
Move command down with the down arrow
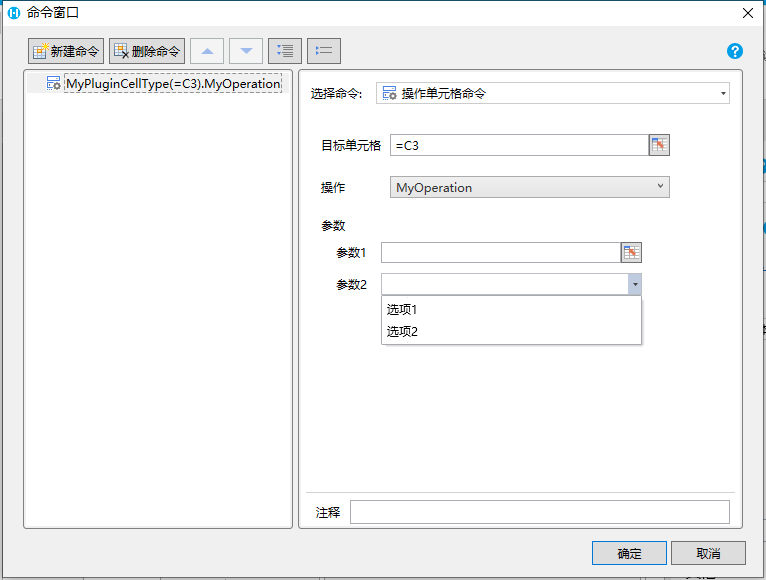tap(246, 51)
